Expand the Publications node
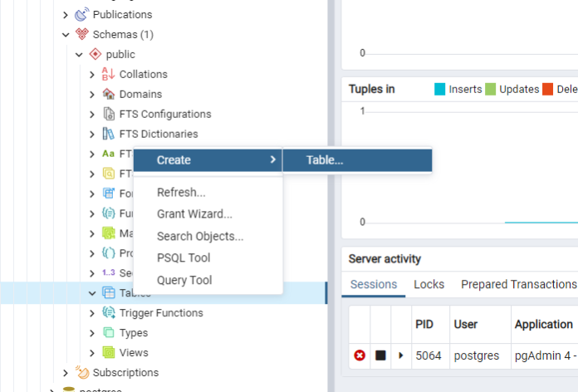Image resolution: width=578 pixels, height=392 pixels. [66, 15]
